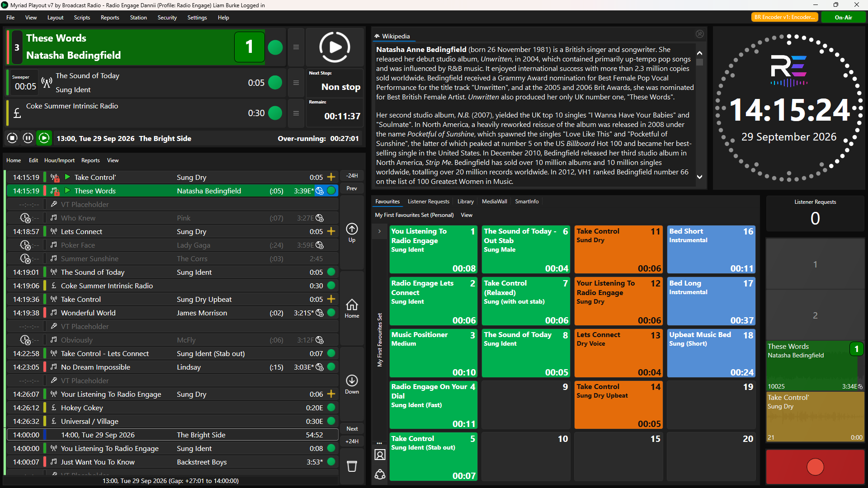This screenshot has height=488, width=868.
Task: Switch to the MediaWall tab
Action: (494, 202)
